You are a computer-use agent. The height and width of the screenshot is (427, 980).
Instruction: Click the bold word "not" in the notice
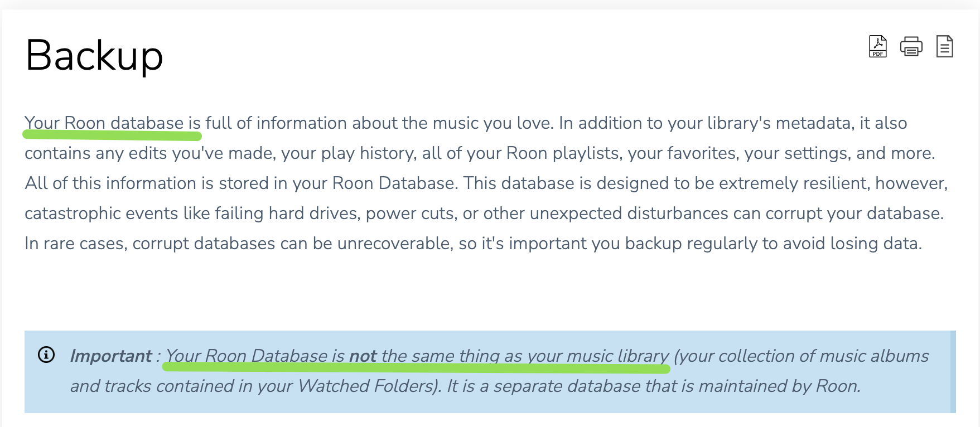pos(363,356)
